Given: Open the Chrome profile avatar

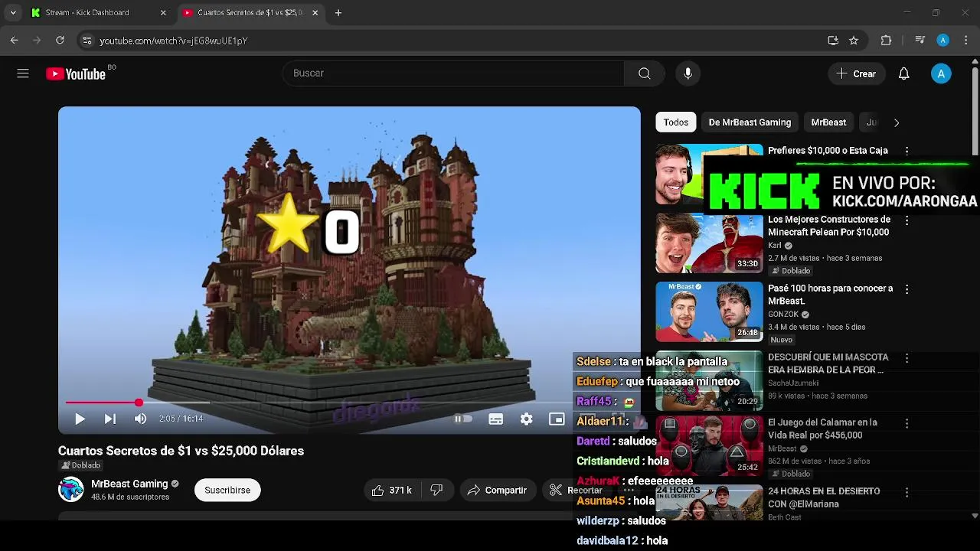Looking at the screenshot, I should click(943, 41).
